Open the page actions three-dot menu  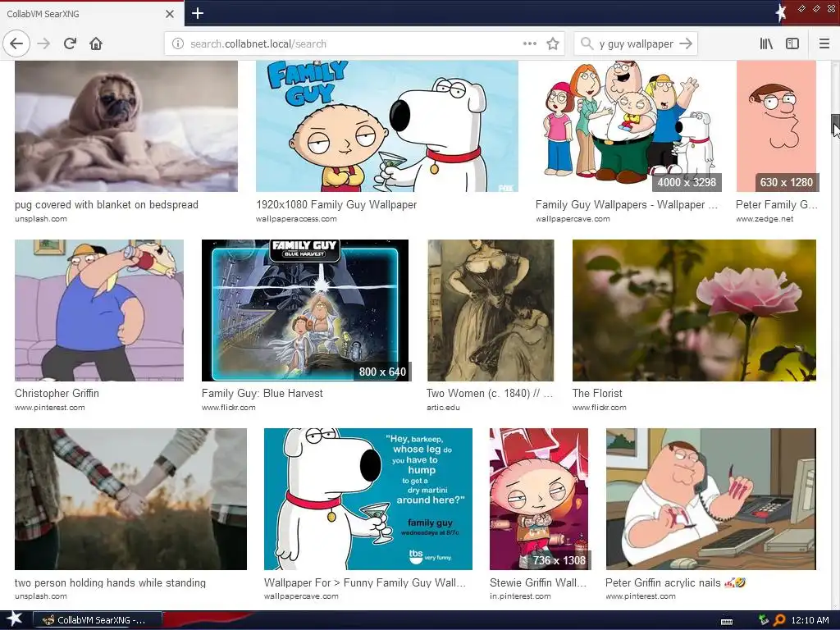click(530, 43)
